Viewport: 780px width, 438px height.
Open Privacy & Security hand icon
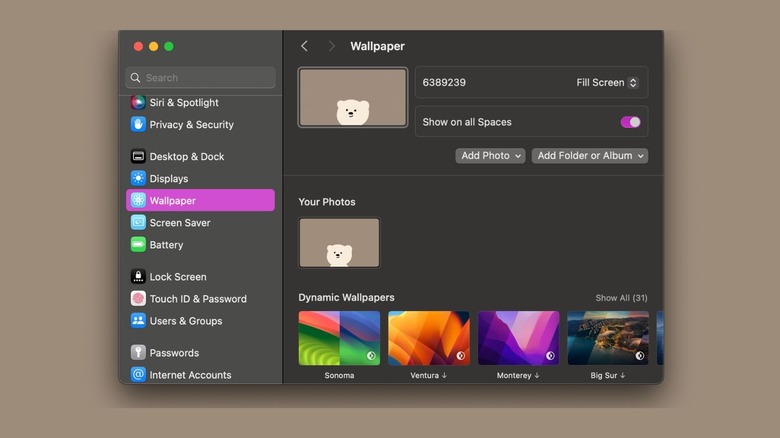tap(138, 124)
